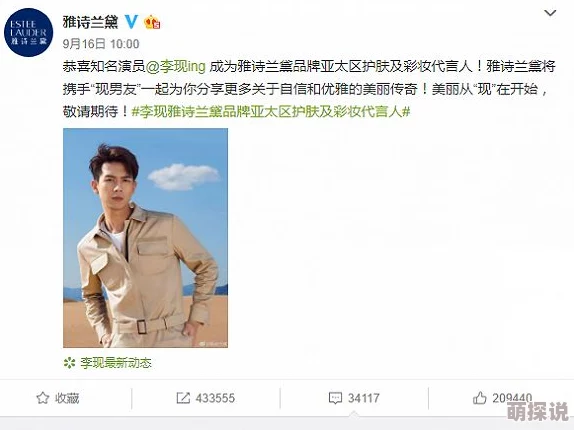Open reposts list showing 433555
Image resolution: width=574 pixels, height=430 pixels.
[215, 398]
